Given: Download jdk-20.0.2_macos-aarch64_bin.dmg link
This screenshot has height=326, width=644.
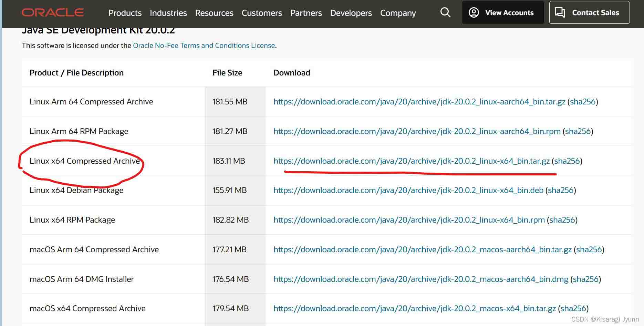Looking at the screenshot, I should (421, 279).
